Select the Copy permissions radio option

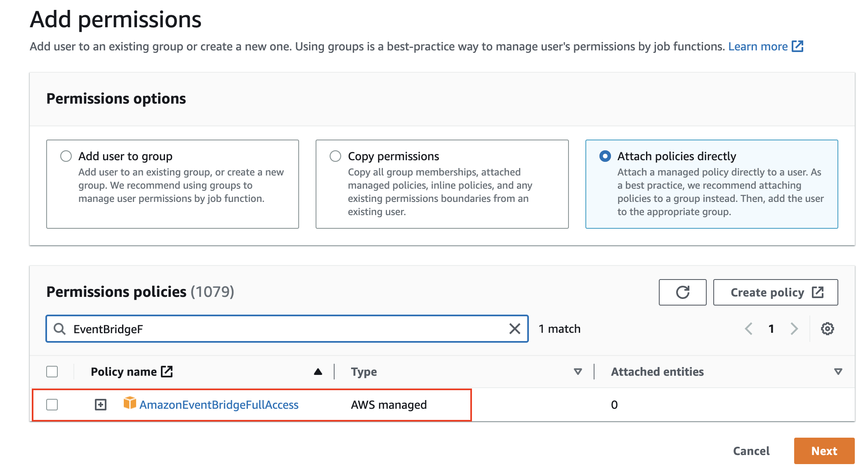pos(335,156)
